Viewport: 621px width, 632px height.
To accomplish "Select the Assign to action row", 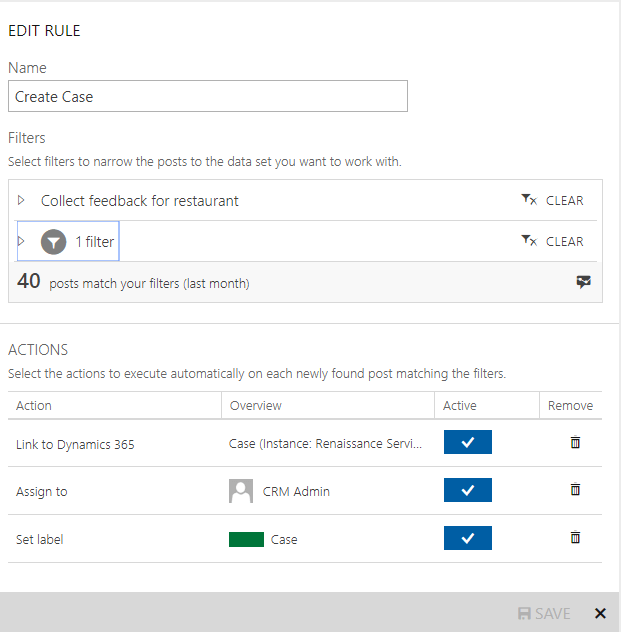I will pos(42,491).
